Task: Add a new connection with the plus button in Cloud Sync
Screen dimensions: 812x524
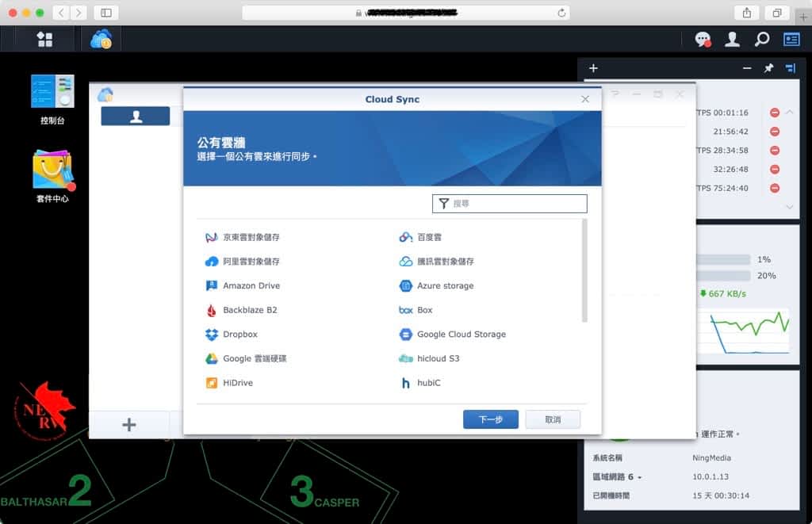Action: [129, 425]
